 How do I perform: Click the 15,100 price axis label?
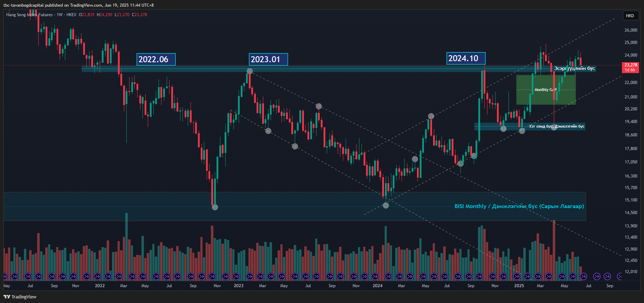click(631, 200)
